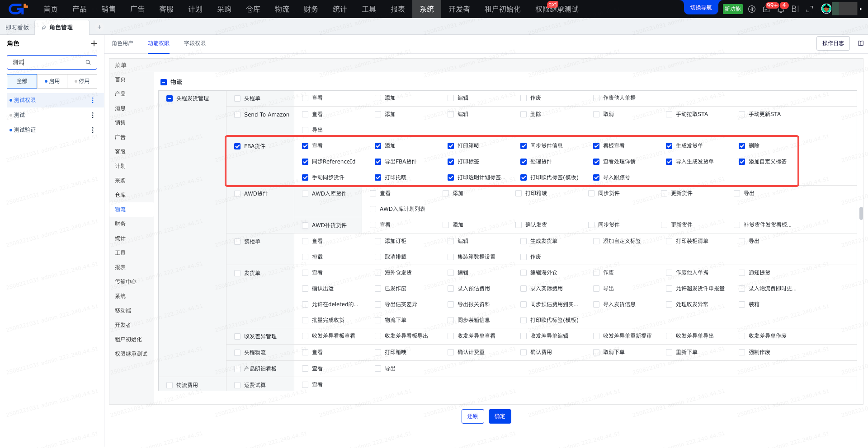This screenshot has width=868, height=448.
Task: Toggle fullscreen mode icon in top bar
Action: [810, 9]
